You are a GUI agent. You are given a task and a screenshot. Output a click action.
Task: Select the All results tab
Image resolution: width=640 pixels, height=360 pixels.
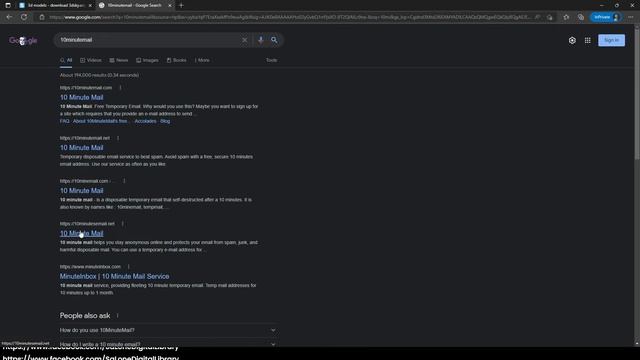pos(66,60)
